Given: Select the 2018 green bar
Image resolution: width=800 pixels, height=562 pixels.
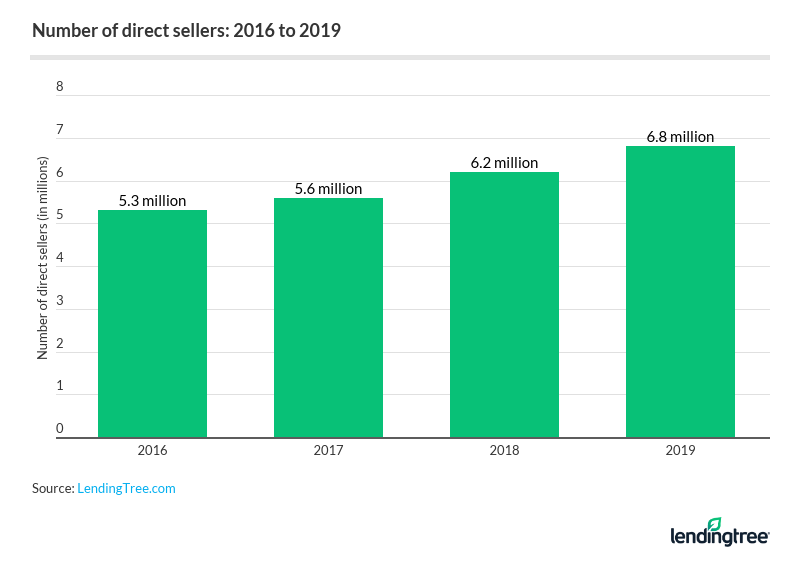Looking at the screenshot, I should tap(504, 304).
